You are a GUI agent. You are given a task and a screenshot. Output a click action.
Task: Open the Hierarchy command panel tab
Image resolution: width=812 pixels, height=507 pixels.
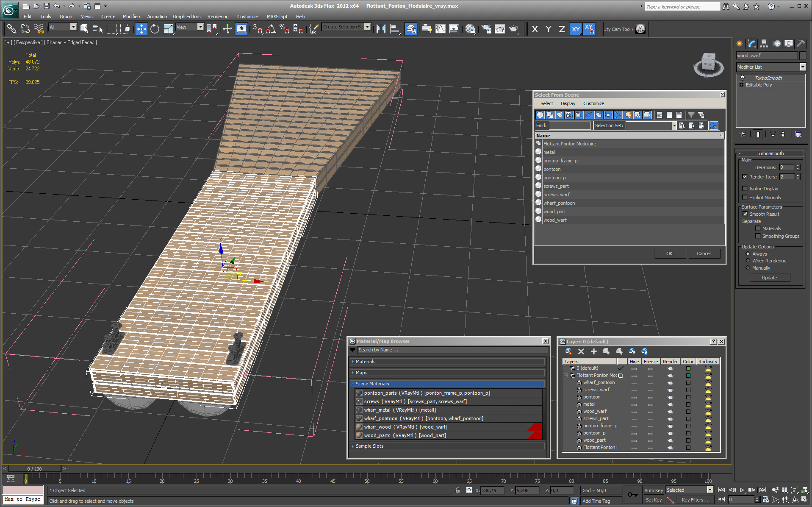point(764,43)
